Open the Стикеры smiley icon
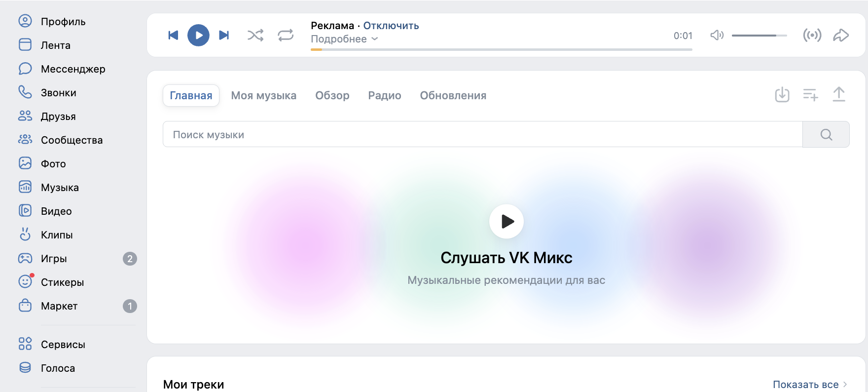Screen dimensions: 868x392 25,281
